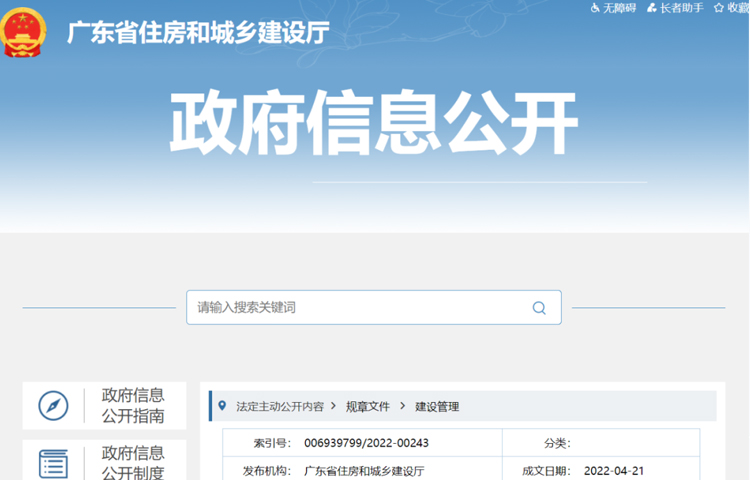Open the 长者助手 elder assistant link
This screenshot has width=750, height=480.
(675, 8)
